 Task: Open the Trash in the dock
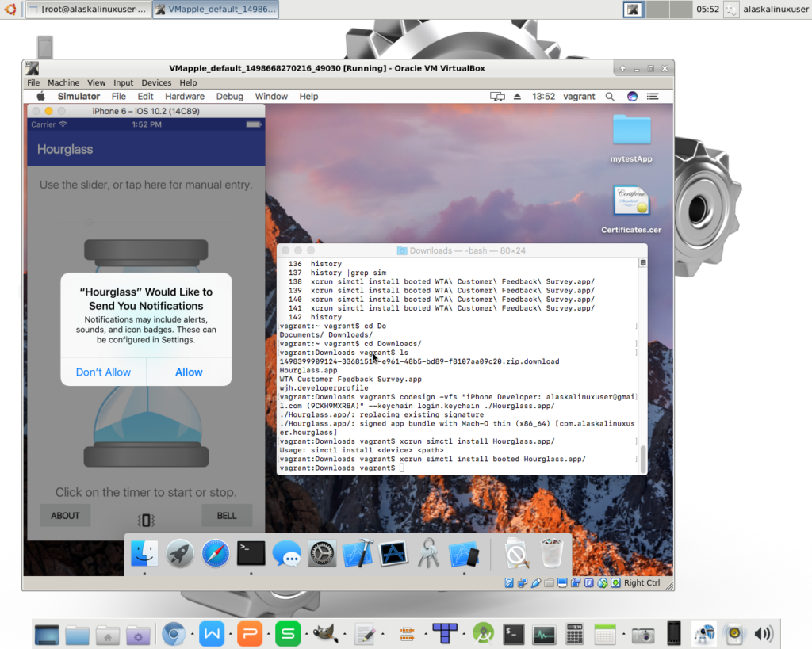tap(552, 553)
